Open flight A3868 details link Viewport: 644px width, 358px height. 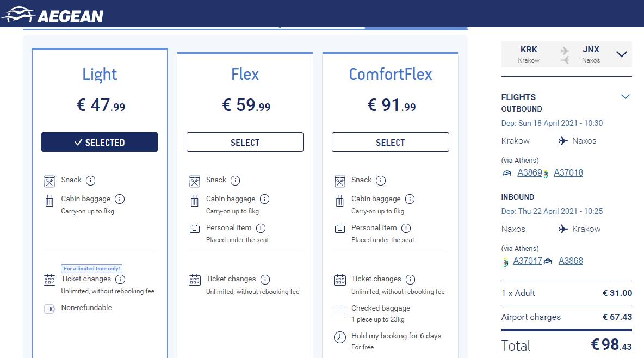pyautogui.click(x=571, y=261)
